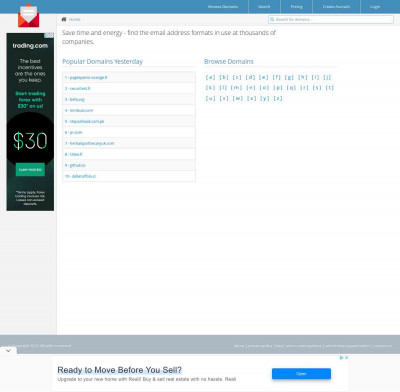Open Pricing in the top navigation
400x392 pixels.
point(296,7)
